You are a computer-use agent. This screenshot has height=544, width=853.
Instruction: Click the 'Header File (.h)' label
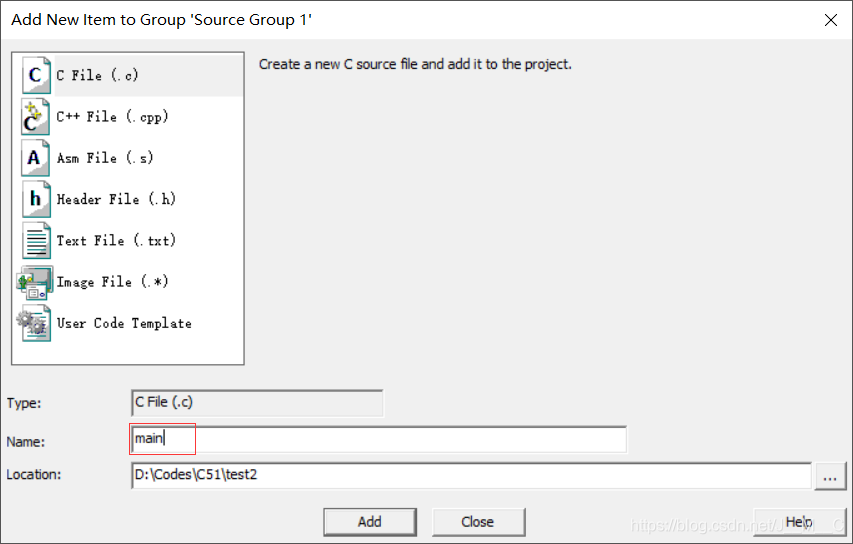point(116,199)
